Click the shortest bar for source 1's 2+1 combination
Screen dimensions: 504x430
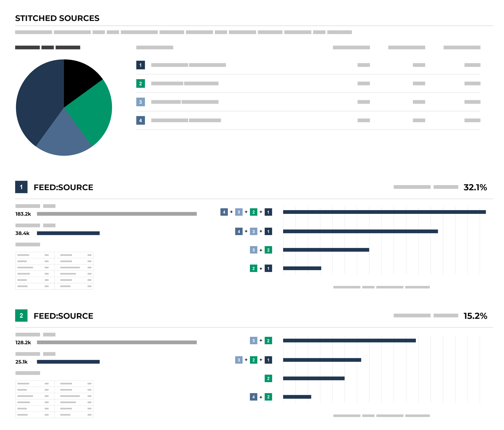pyautogui.click(x=302, y=268)
